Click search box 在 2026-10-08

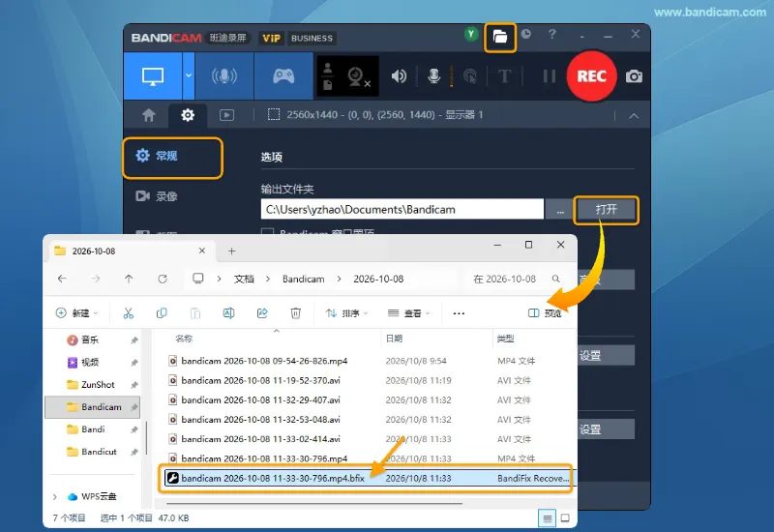(516, 280)
